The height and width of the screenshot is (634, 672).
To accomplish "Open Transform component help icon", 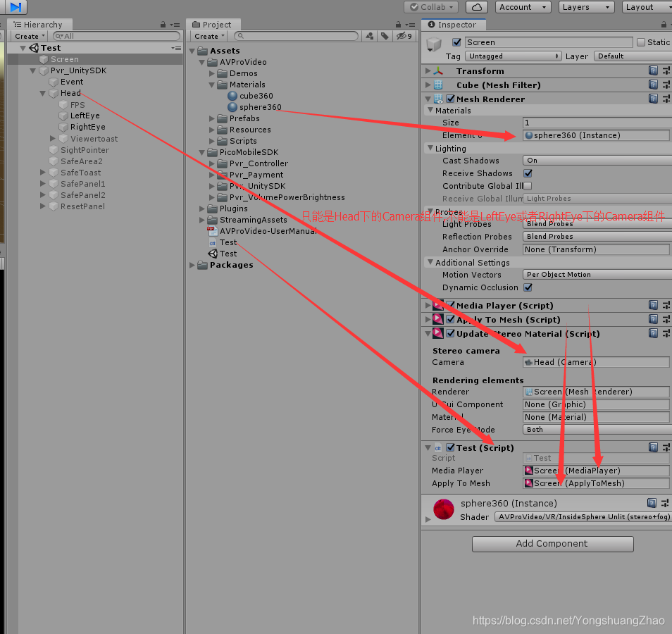I will tap(653, 70).
